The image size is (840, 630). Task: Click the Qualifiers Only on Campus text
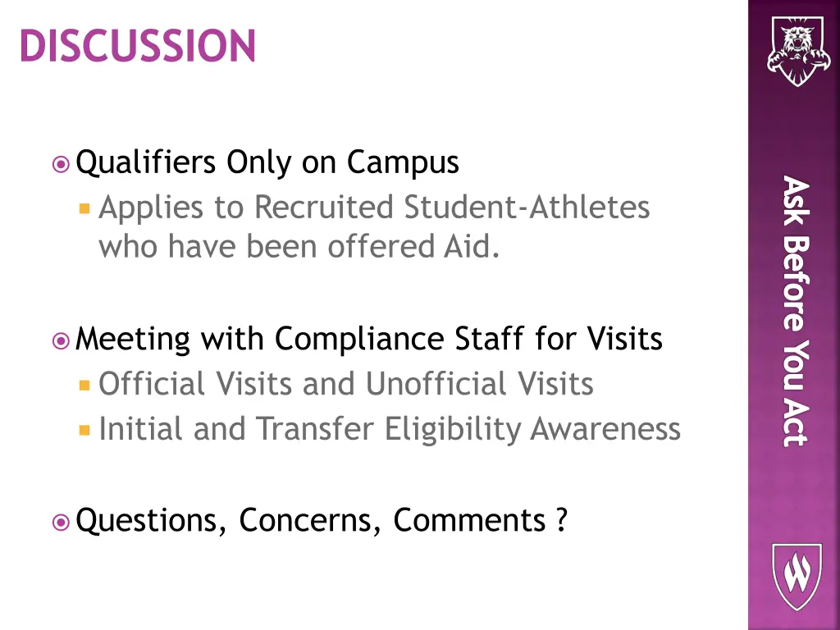click(267, 162)
